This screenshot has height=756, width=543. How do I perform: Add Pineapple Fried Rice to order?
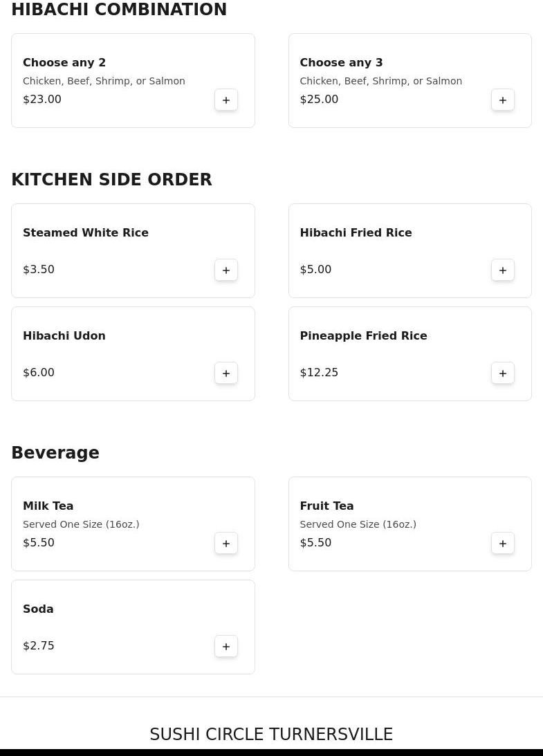[503, 373]
